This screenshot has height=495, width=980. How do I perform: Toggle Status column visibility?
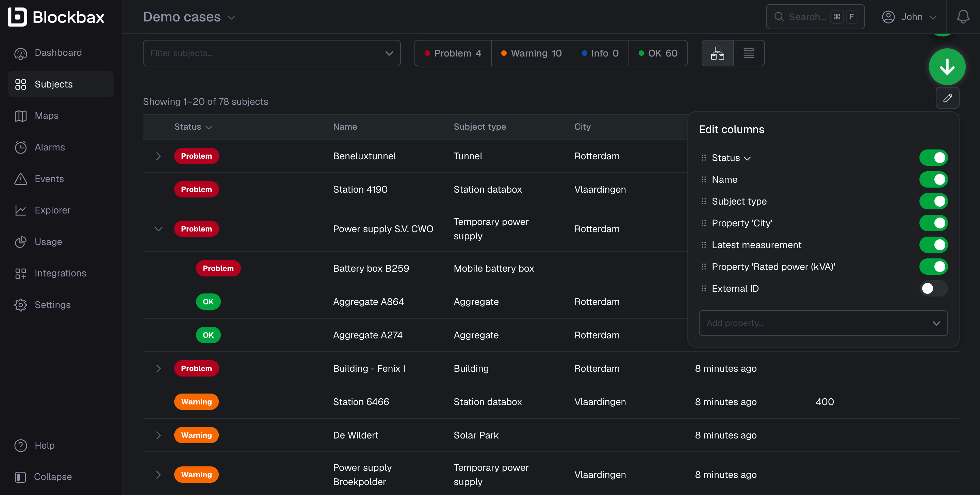point(933,158)
